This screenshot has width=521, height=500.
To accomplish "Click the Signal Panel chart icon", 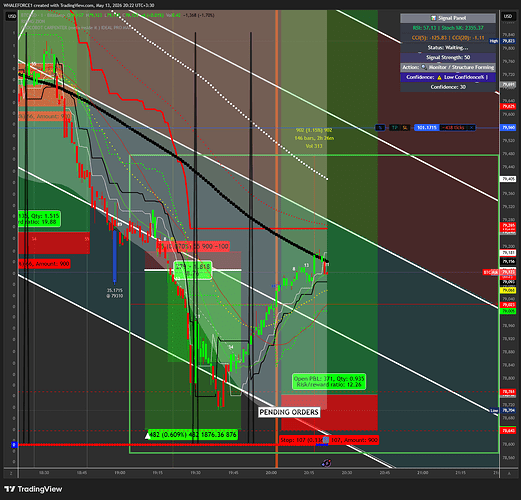I will (x=433, y=18).
